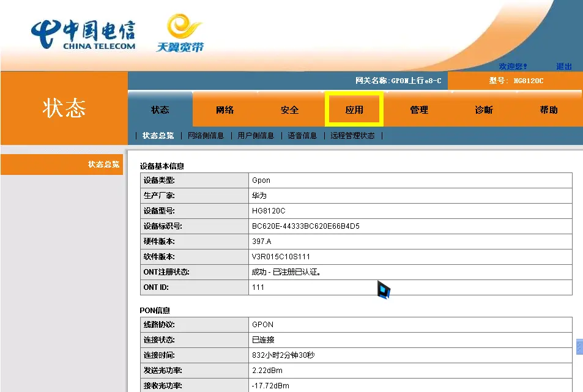Click the 状态总览 sidebar item
Viewport: 583px width, 392px height.
pos(62,165)
